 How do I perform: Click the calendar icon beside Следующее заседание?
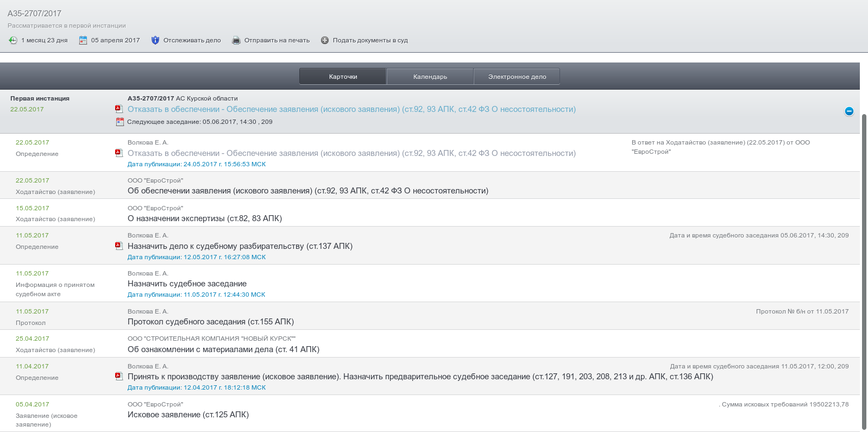point(120,122)
